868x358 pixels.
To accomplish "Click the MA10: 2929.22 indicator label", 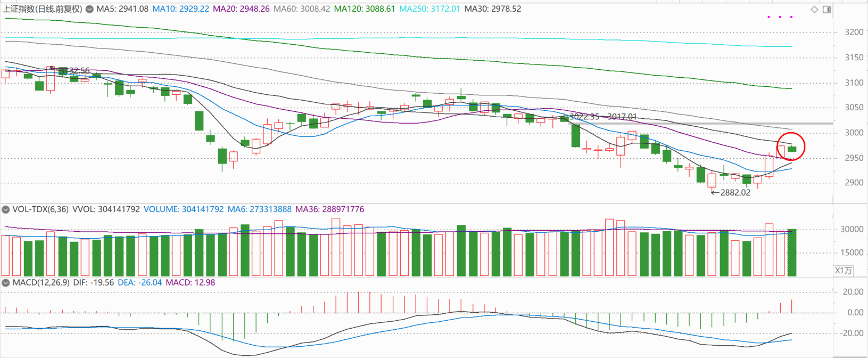I will [x=180, y=9].
